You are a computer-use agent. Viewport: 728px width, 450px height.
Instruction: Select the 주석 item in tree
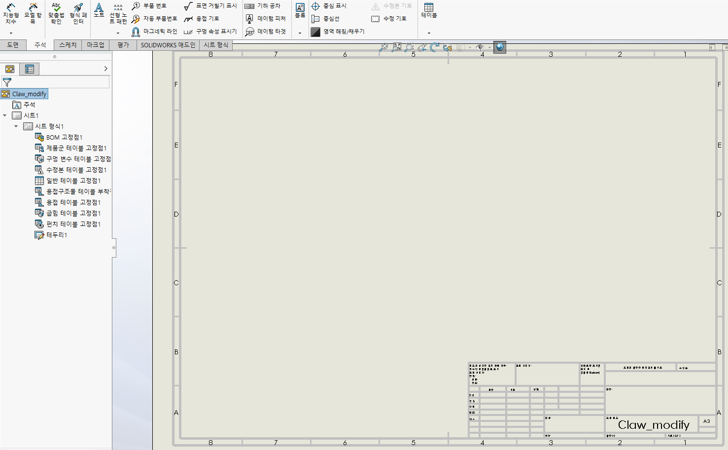pyautogui.click(x=24, y=105)
